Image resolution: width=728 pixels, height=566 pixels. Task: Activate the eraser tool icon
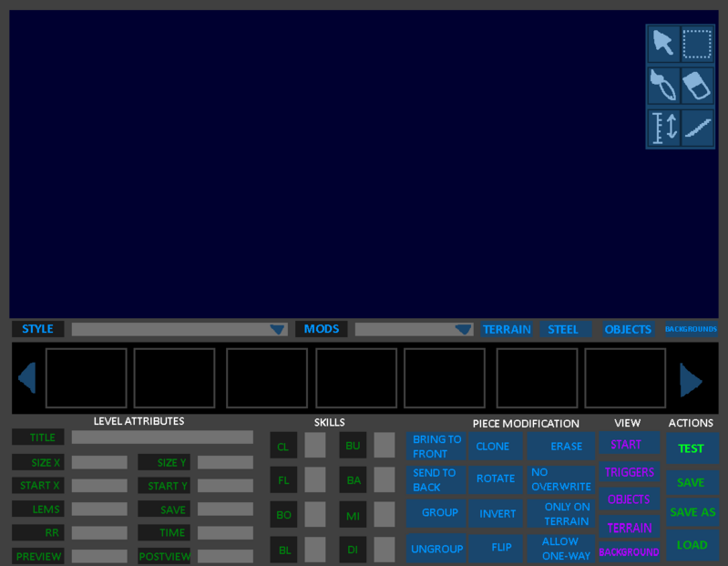point(698,86)
